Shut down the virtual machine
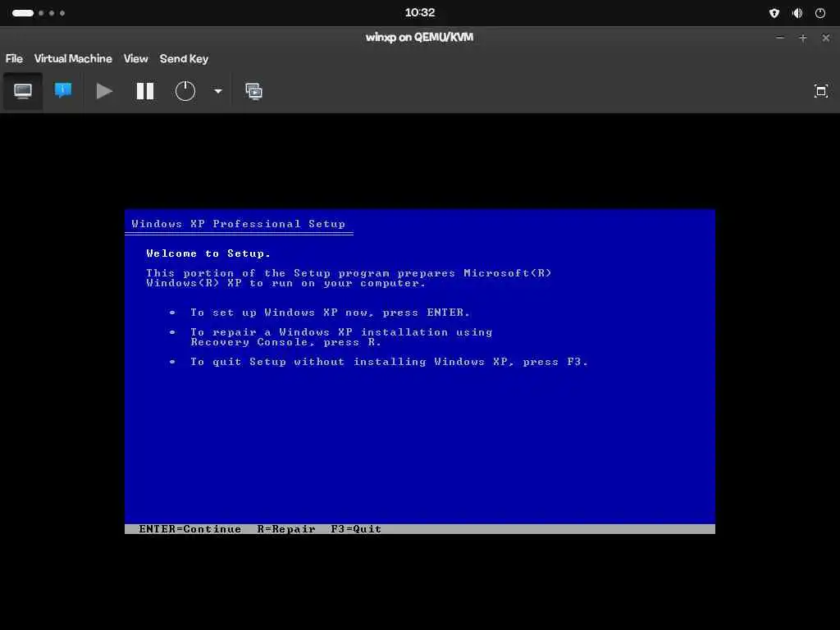840x630 pixels. click(185, 91)
